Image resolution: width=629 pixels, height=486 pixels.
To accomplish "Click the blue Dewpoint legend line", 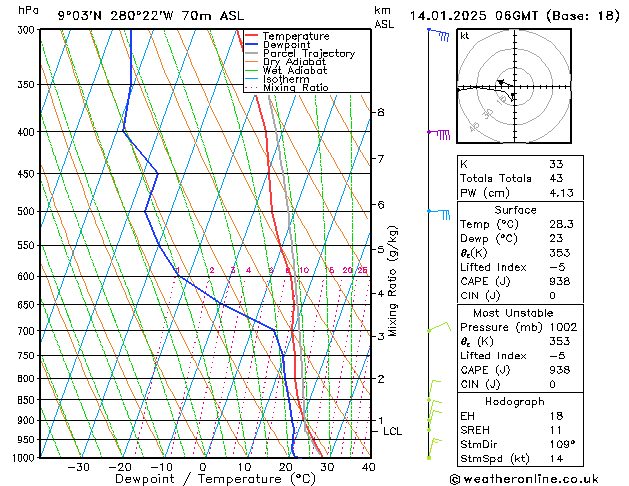I will tap(251, 45).
